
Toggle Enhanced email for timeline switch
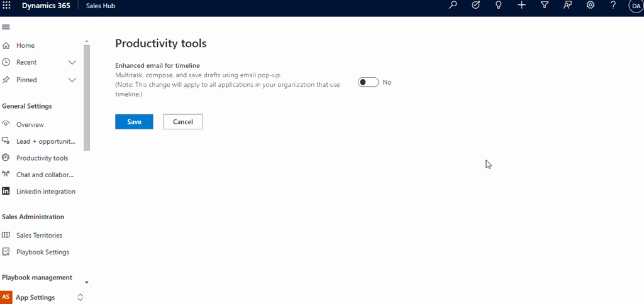point(368,82)
